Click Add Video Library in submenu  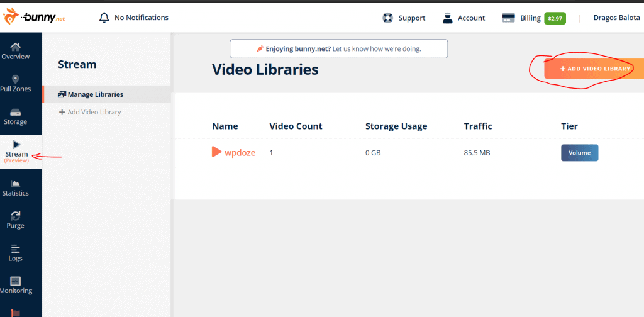(x=94, y=112)
